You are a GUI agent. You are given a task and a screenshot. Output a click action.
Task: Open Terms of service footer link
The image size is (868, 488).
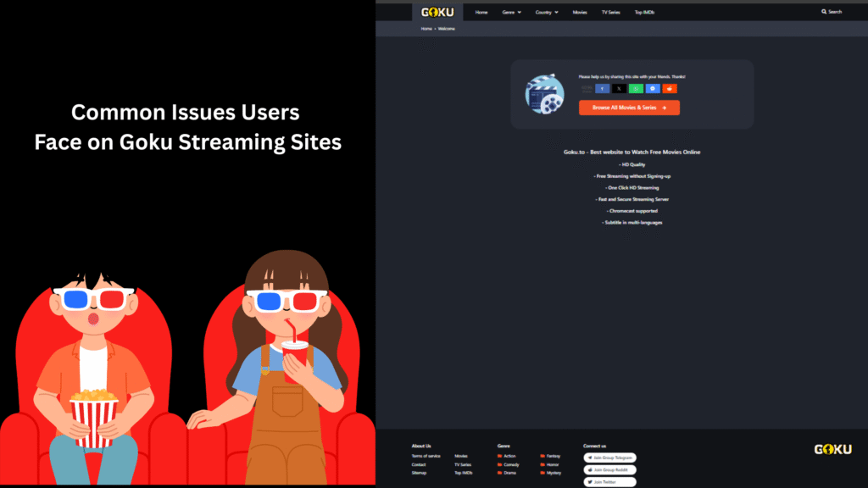click(426, 456)
